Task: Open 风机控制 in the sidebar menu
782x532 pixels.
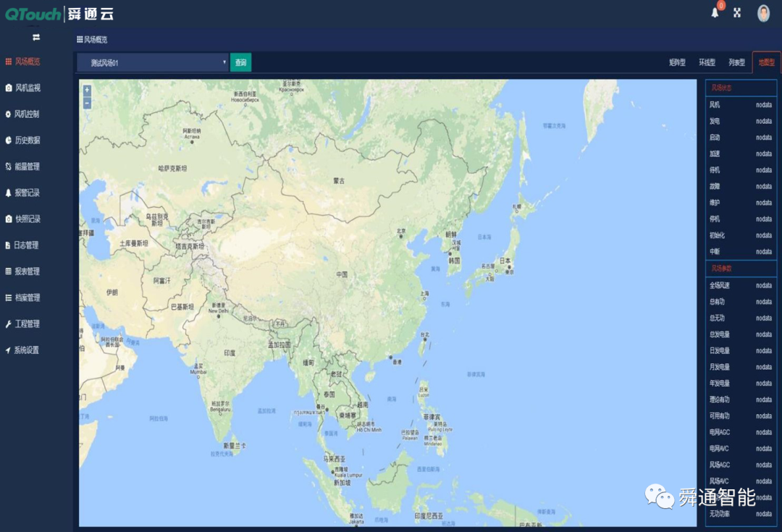Action: 27,114
